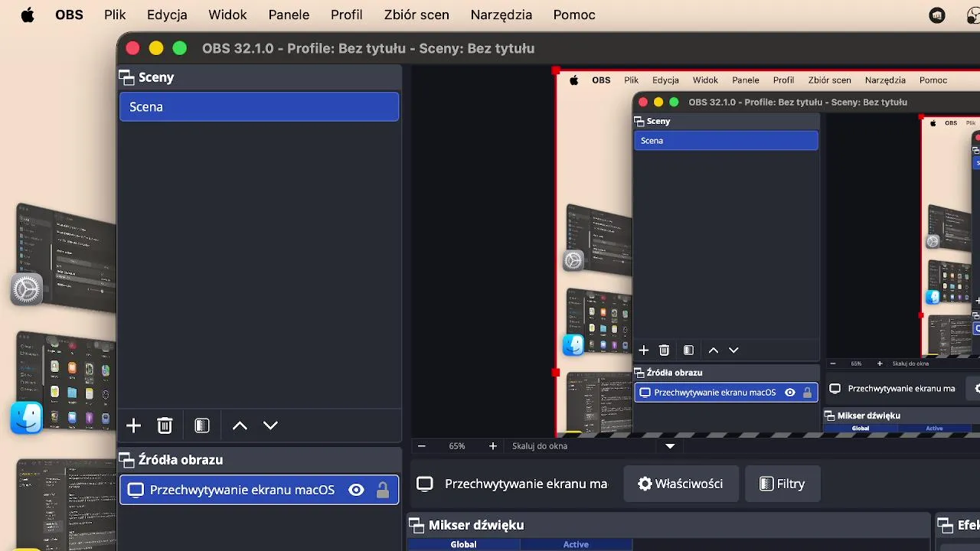Click the Sceny panel title
The height and width of the screenshot is (551, 980).
(x=156, y=77)
